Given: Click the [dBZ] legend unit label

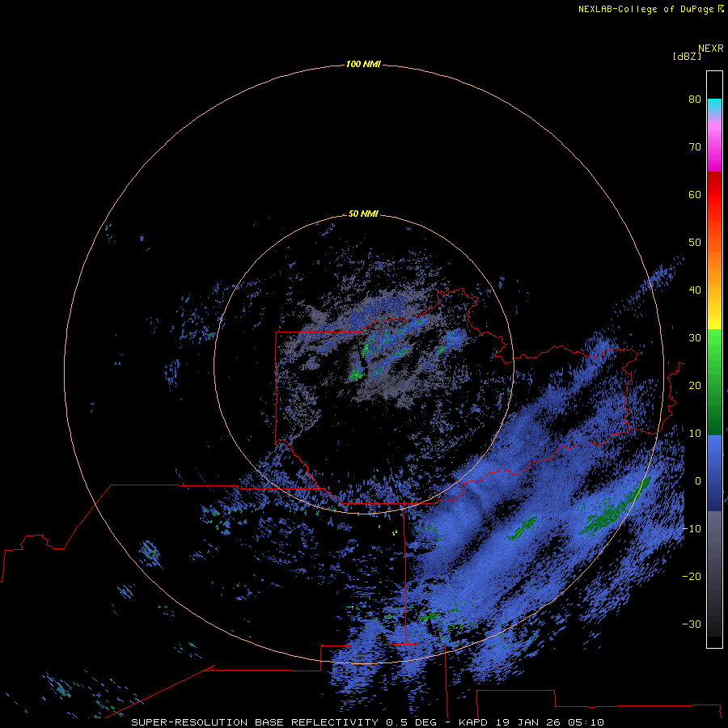Looking at the screenshot, I should (x=687, y=57).
